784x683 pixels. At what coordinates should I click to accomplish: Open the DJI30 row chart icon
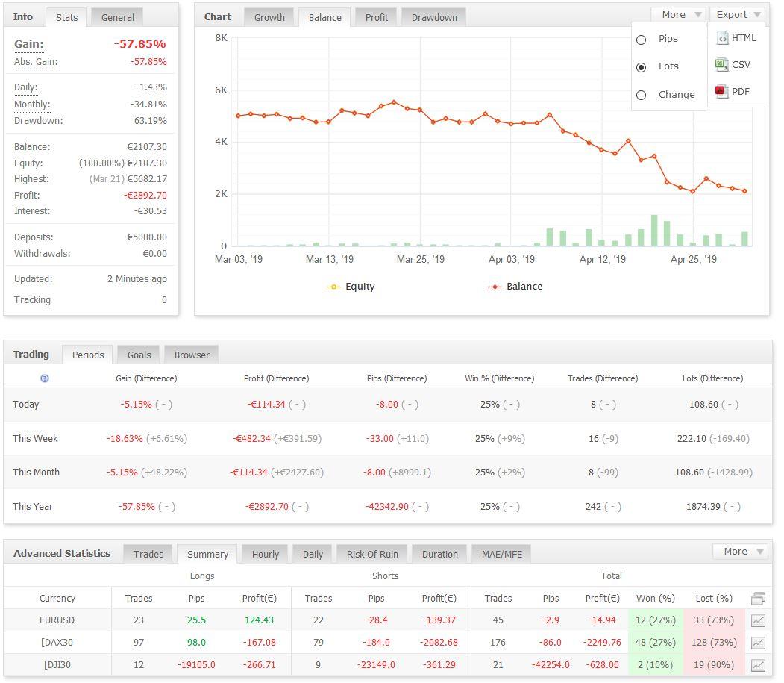(x=758, y=665)
